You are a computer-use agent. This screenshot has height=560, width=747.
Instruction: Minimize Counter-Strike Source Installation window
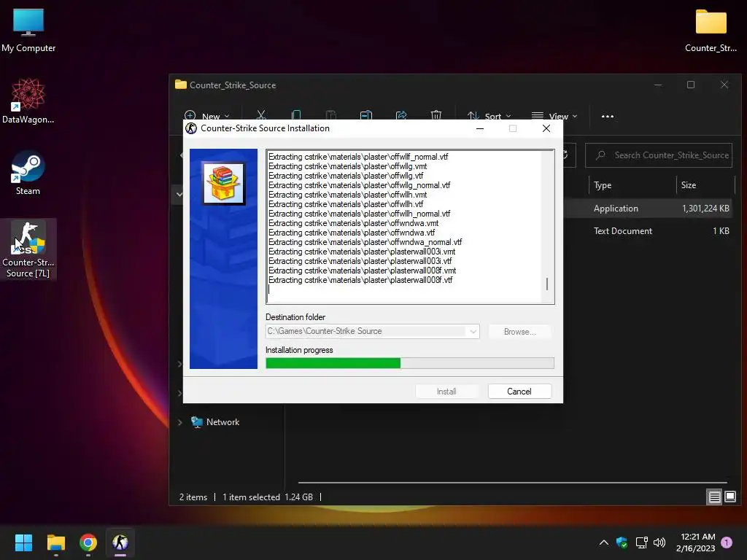click(x=480, y=128)
